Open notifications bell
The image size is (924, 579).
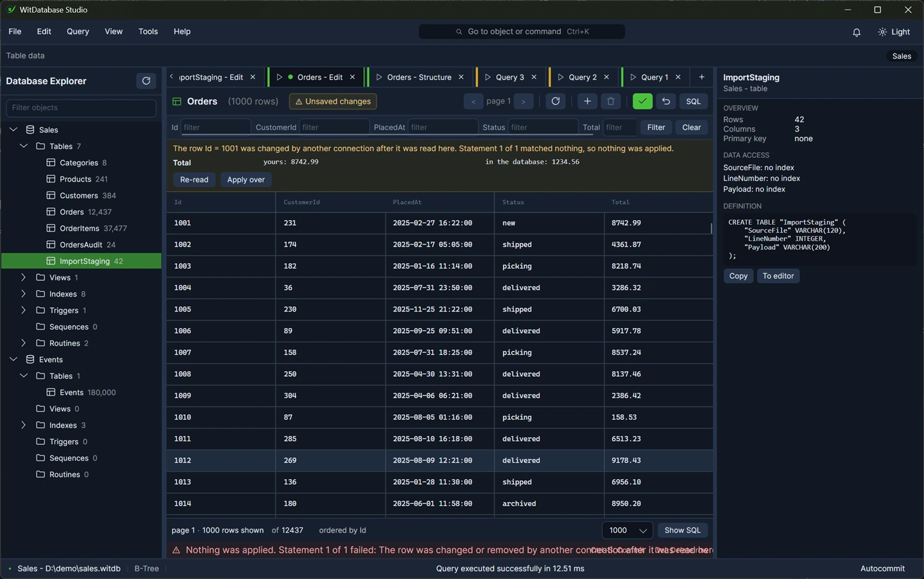(x=856, y=32)
